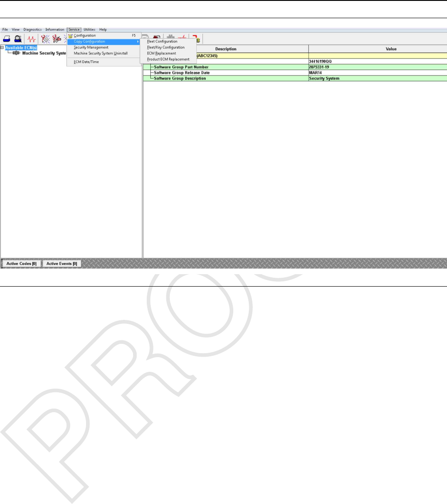Close the open Service menu
The width and height of the screenshot is (447, 504).
74,30
